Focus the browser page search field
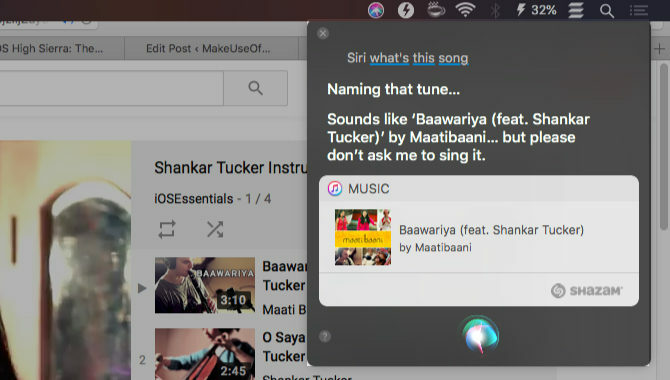Viewport: 670px width, 380px height. [x=111, y=88]
